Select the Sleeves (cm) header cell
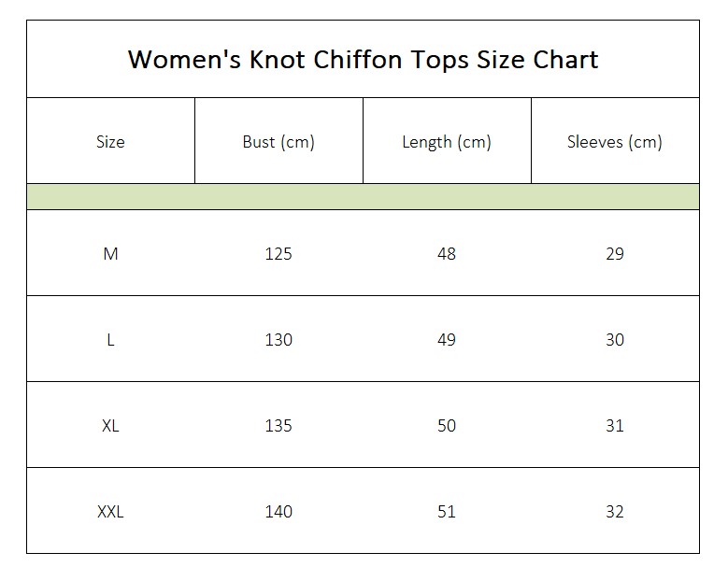The width and height of the screenshot is (728, 581). (x=615, y=141)
